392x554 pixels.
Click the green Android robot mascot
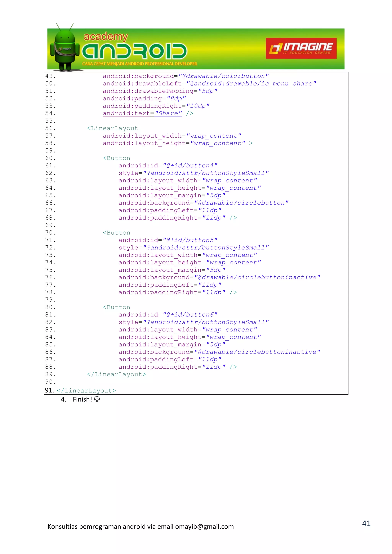(65, 48)
